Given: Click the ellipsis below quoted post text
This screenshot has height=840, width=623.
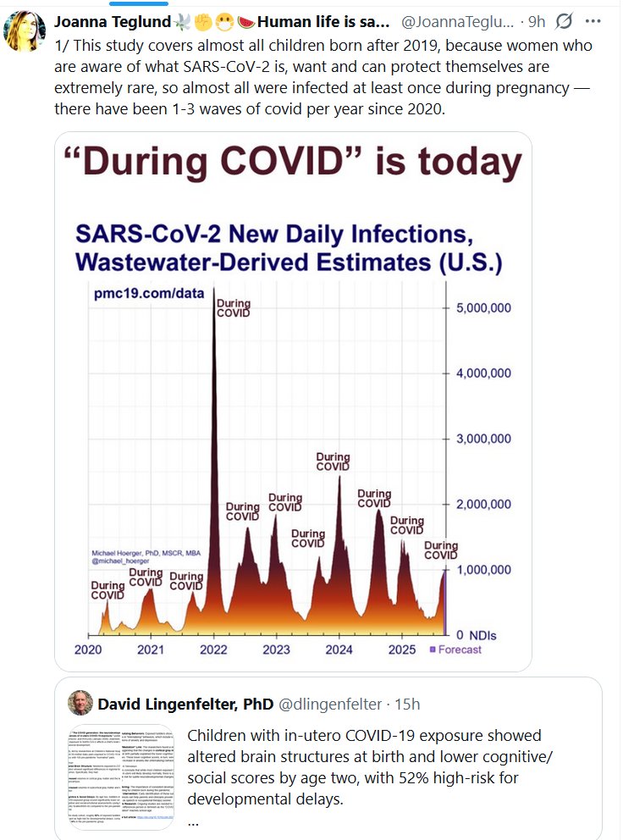Looking at the screenshot, I should pos(193,821).
